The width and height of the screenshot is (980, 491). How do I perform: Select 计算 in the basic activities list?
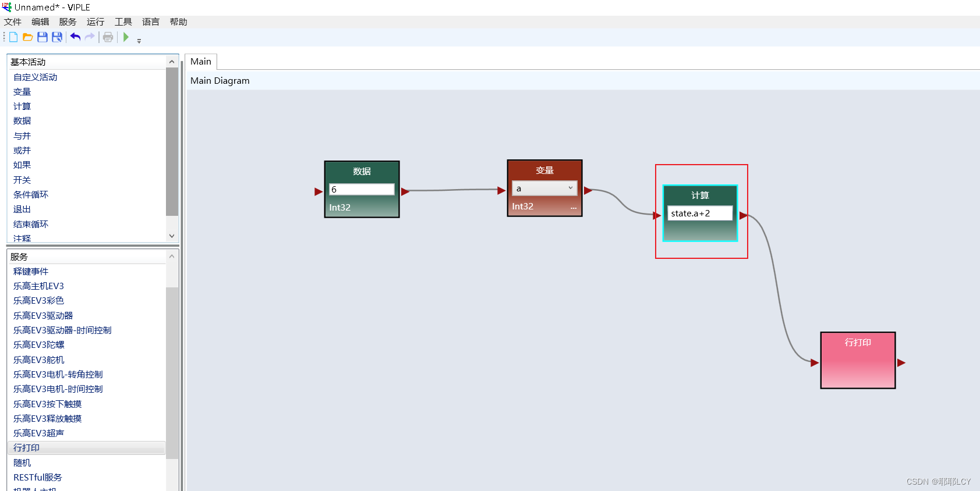point(22,106)
